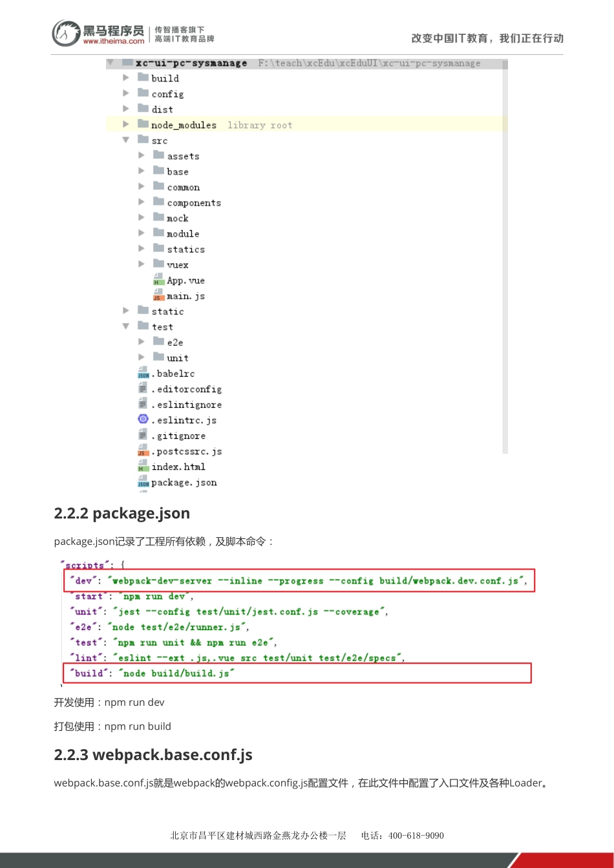Select the main.js file icon
This screenshot has width=614, height=868.
coord(158,296)
